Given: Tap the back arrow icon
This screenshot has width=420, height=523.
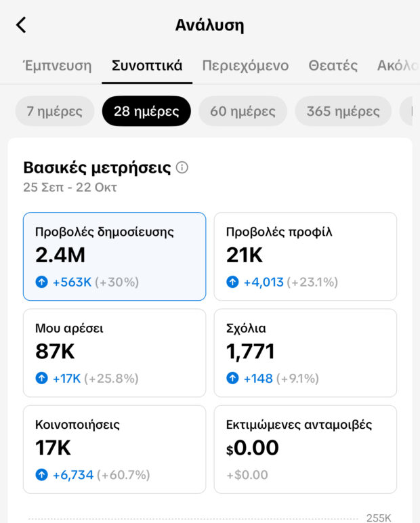Looking at the screenshot, I should 21,26.
